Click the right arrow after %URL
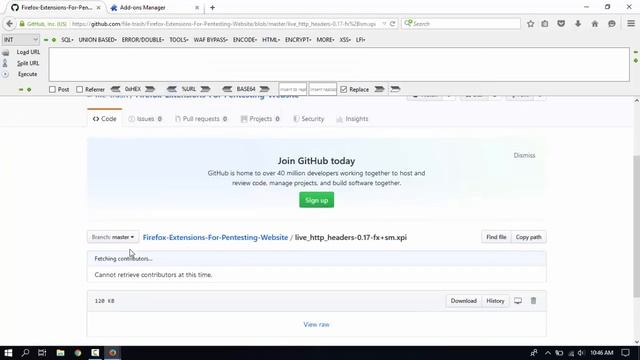 pyautogui.click(x=205, y=89)
